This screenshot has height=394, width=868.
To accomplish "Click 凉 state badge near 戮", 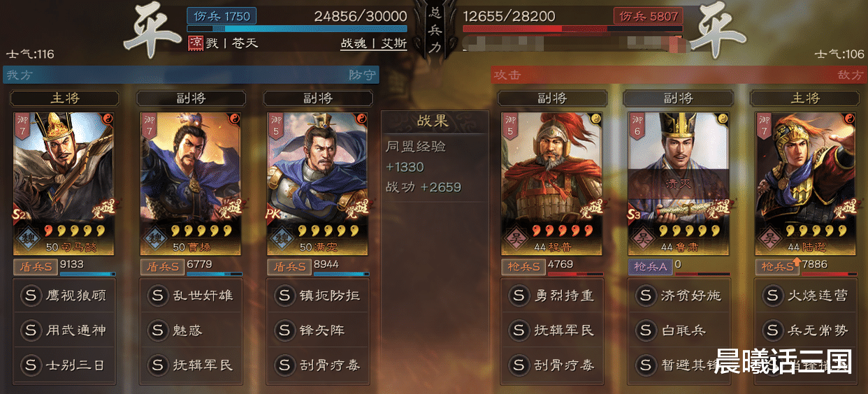I will [195, 43].
